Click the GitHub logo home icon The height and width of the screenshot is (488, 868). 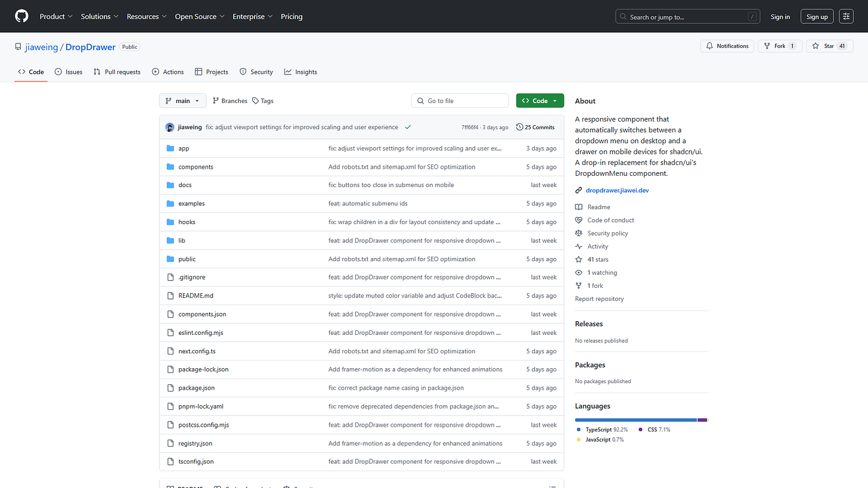click(x=21, y=16)
